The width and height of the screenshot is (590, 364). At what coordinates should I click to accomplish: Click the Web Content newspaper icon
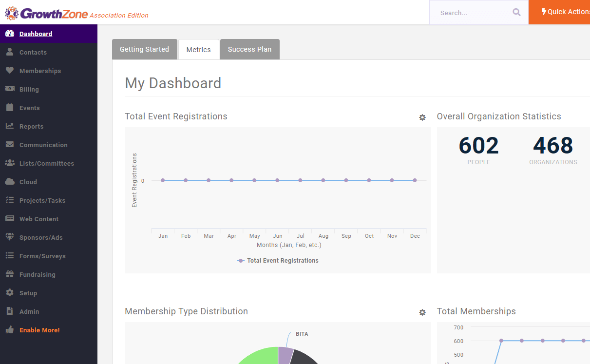click(10, 219)
